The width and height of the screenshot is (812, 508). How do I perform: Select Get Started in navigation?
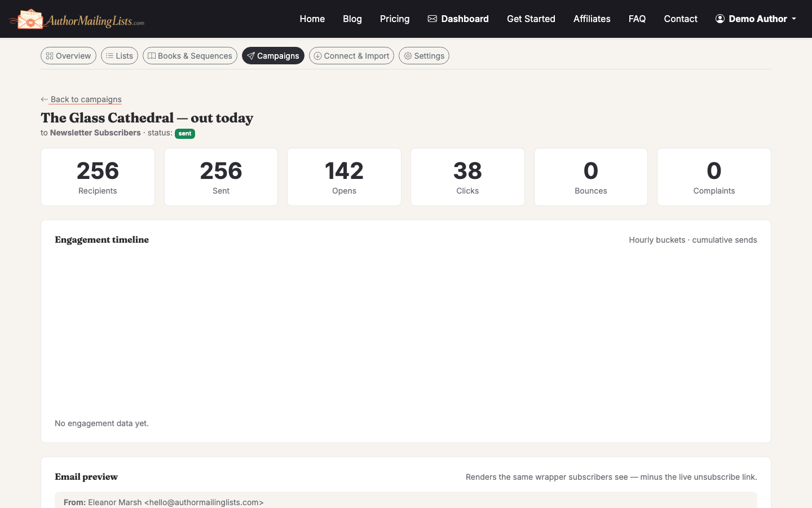[531, 19]
